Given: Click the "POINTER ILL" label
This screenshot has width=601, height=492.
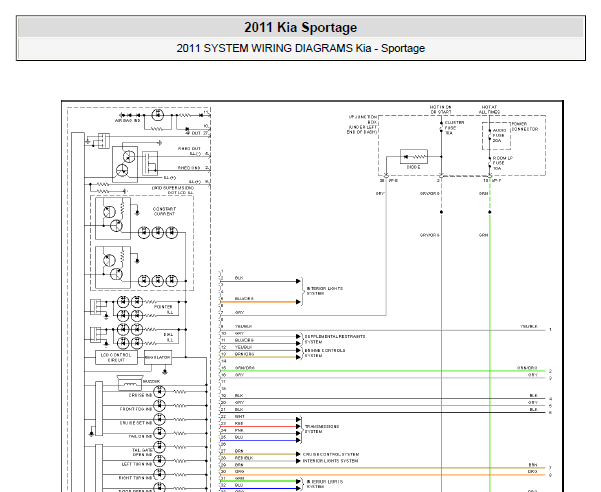Looking at the screenshot, I should [x=163, y=310].
